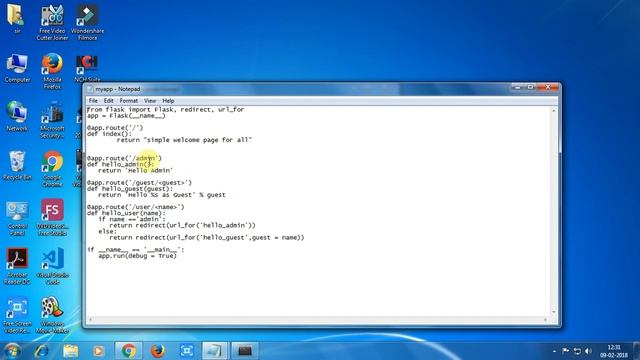Viewport: 640px width, 360px height.
Task: Click "return 'Hello Admin'" line
Action: point(136,170)
